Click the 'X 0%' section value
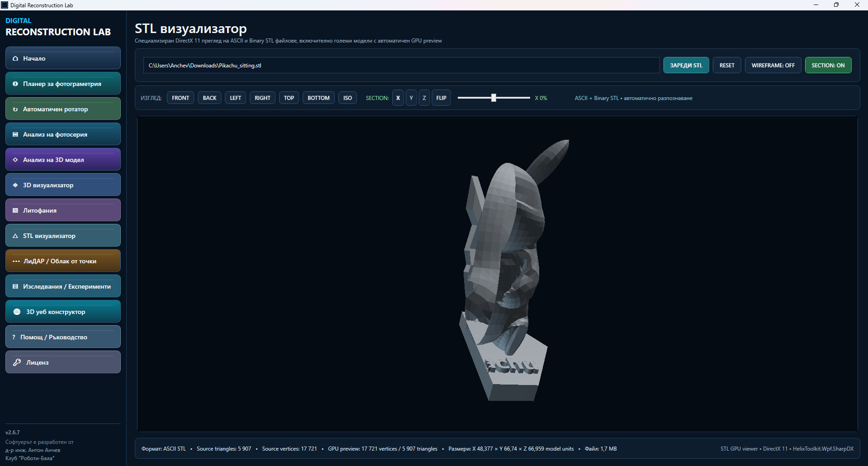The width and height of the screenshot is (868, 466). tap(541, 98)
